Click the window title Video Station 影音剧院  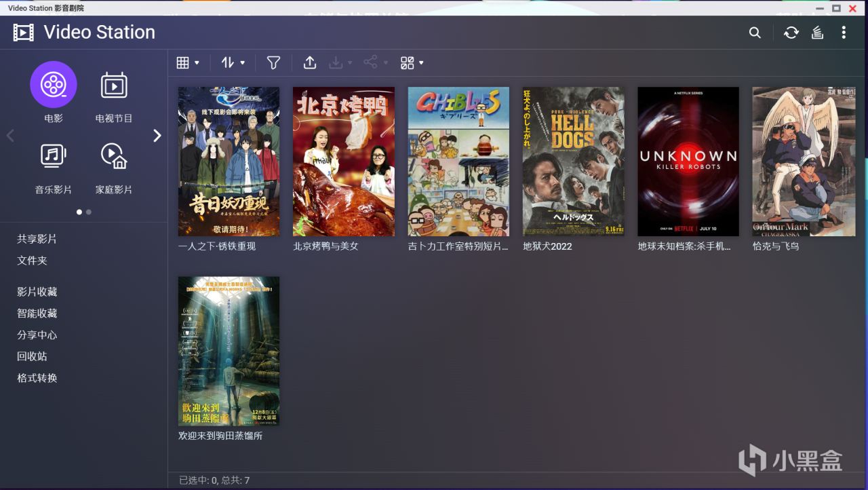(x=46, y=8)
